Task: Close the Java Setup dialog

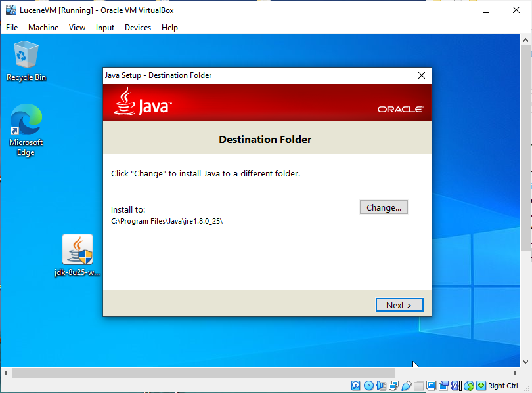Action: 422,75
